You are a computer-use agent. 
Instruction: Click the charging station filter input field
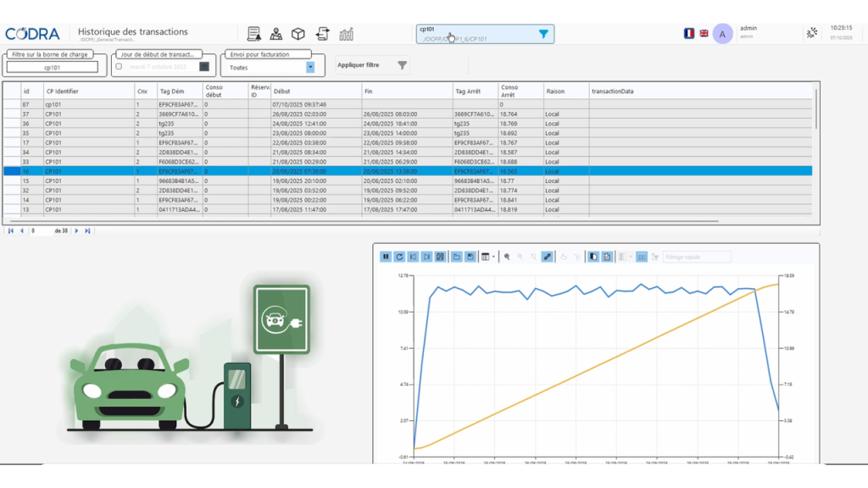click(53, 68)
